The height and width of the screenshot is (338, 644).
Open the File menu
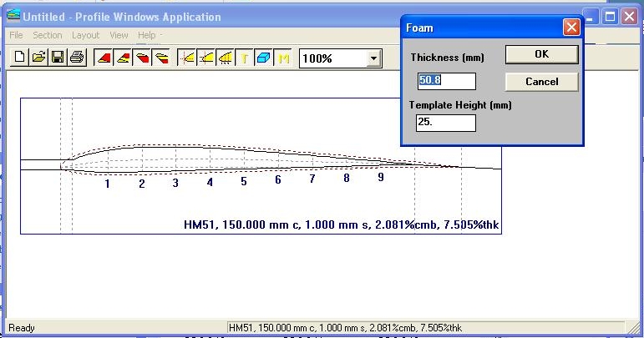click(17, 35)
